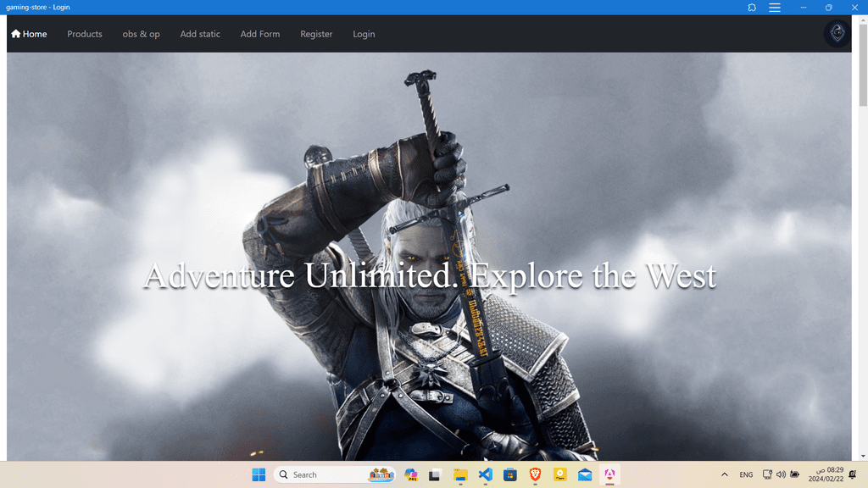Viewport: 868px width, 488px height.
Task: Open Task View from taskbar
Action: point(435,474)
